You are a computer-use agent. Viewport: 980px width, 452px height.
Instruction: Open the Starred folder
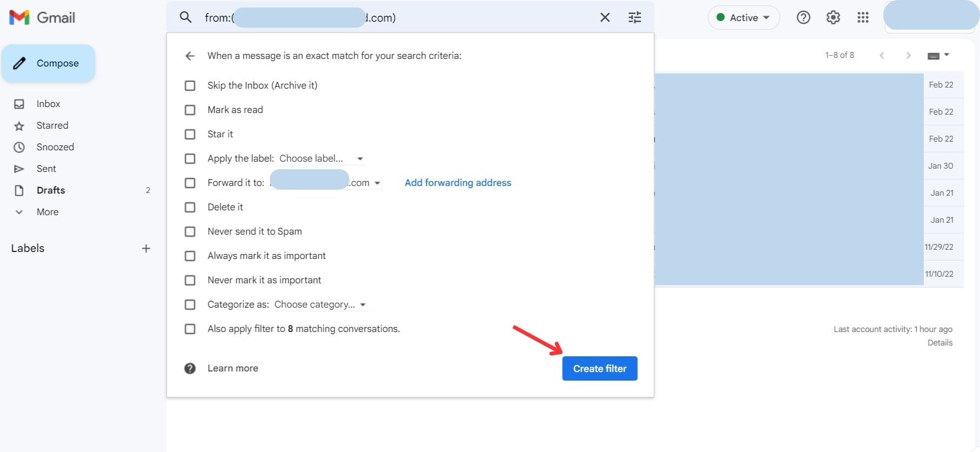(52, 125)
